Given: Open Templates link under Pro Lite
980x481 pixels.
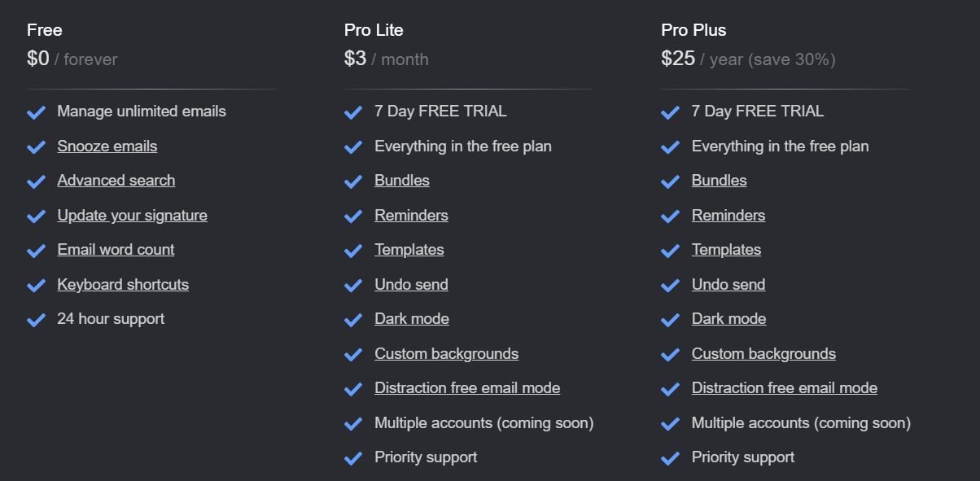Looking at the screenshot, I should pos(409,250).
